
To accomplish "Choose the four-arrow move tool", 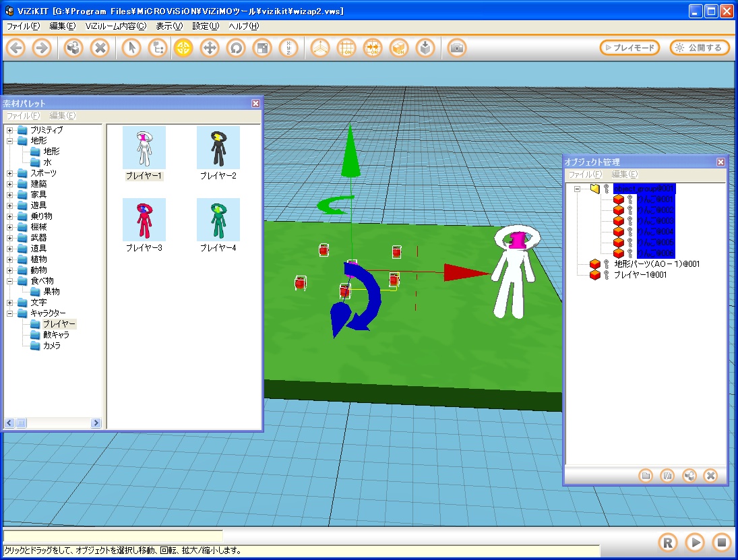I will [x=210, y=48].
